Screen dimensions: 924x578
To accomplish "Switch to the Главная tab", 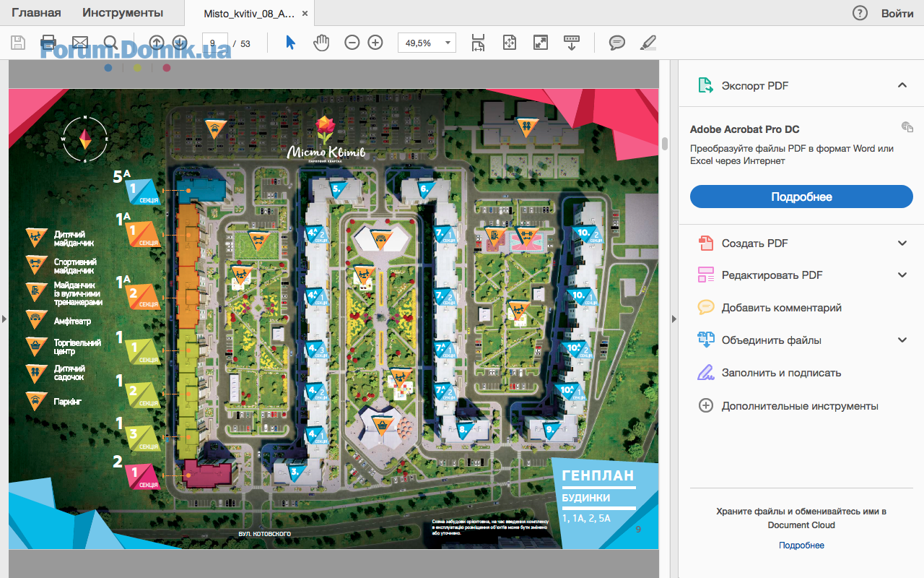I will click(36, 13).
